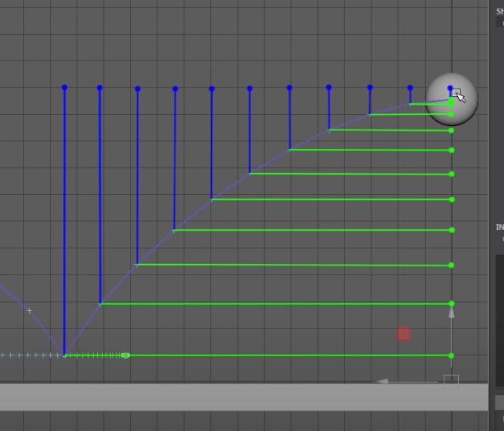
Task: Select the square center manipulator handle
Action: (451, 382)
